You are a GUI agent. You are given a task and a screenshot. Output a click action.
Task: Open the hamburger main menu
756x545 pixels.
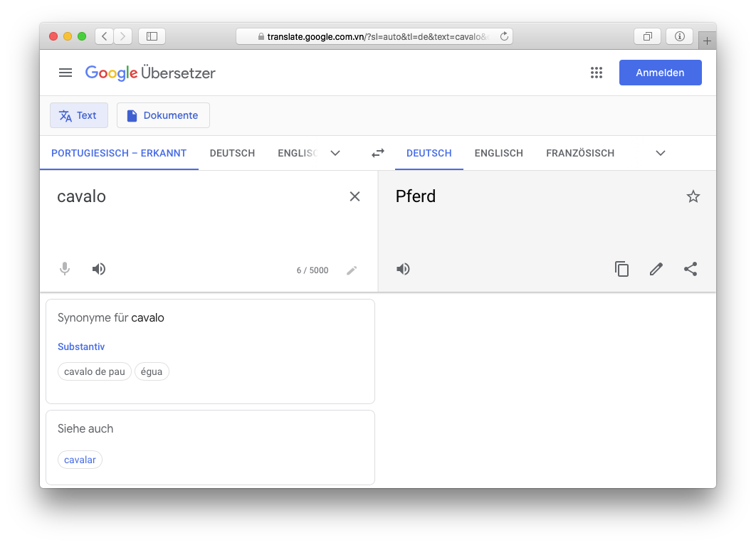[65, 73]
